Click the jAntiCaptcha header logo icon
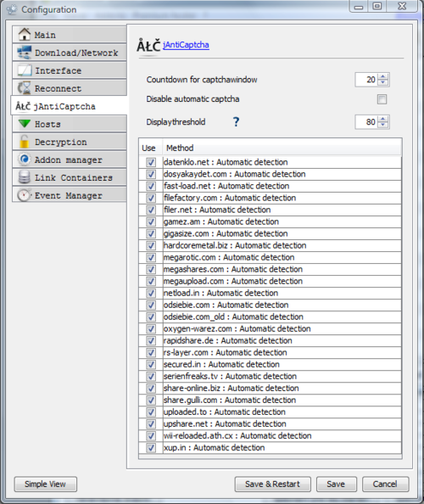Viewport: 424px width, 504px height. (148, 45)
